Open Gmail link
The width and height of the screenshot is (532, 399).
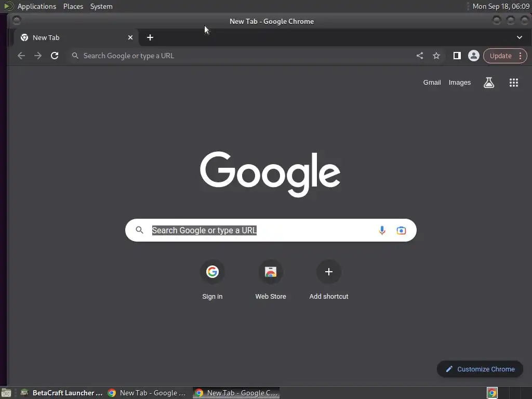432,83
